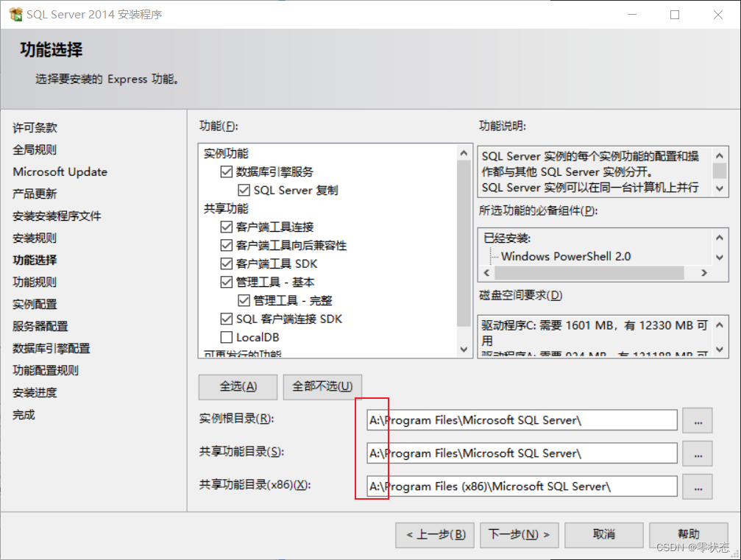Click 功能说明 box scroll down arrow
Viewport: 741px width, 560px height.
719,188
